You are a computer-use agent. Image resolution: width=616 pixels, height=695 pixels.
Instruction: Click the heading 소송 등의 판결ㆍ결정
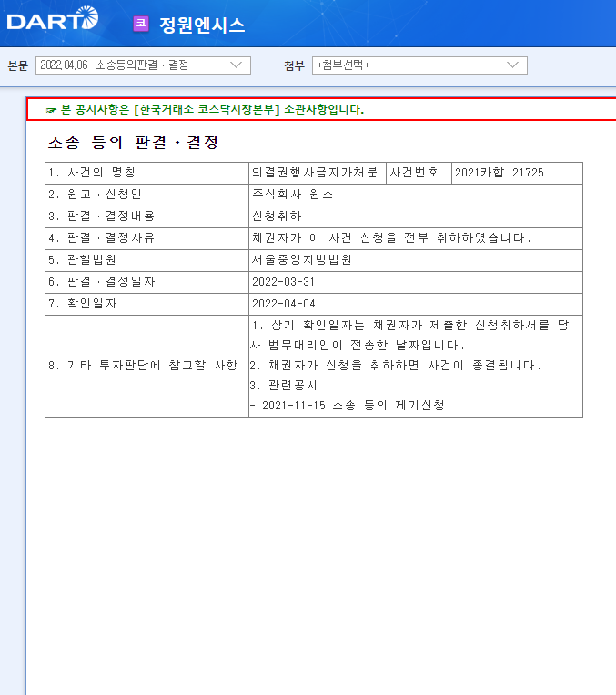pyautogui.click(x=134, y=143)
